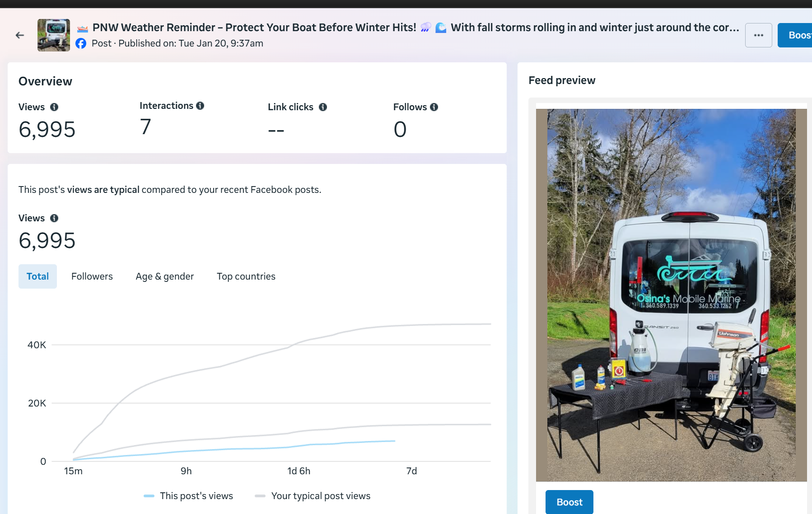Viewport: 812px width, 514px height.
Task: Open the three-dot more options menu
Action: tap(758, 35)
